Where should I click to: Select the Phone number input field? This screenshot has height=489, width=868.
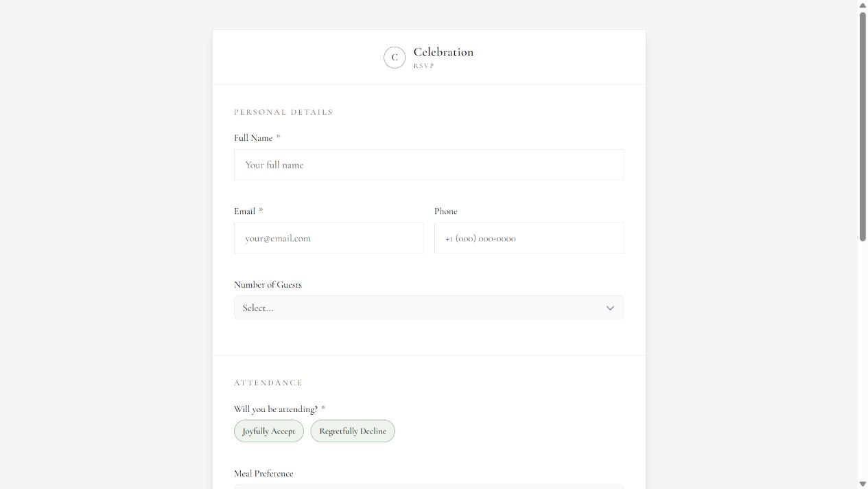coord(529,238)
